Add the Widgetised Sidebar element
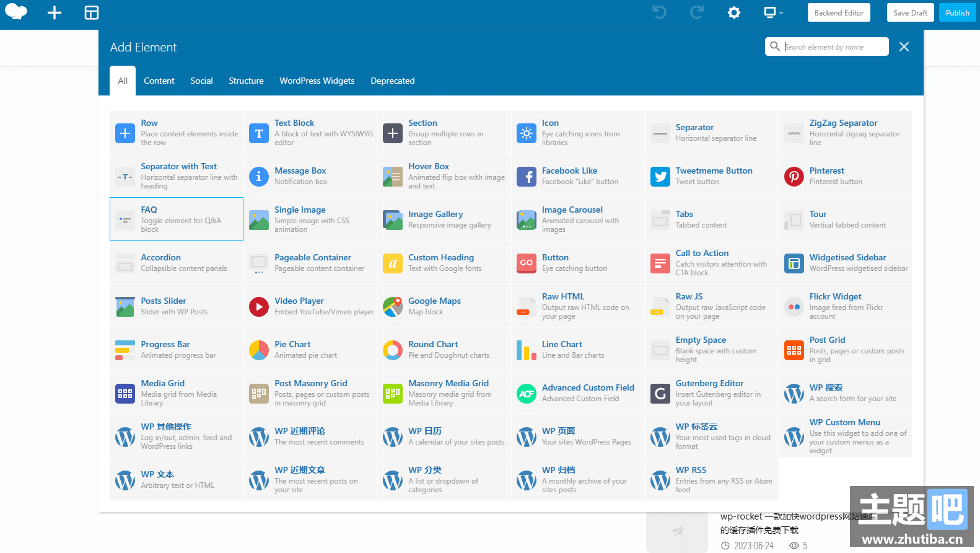980x553 pixels. (x=846, y=262)
